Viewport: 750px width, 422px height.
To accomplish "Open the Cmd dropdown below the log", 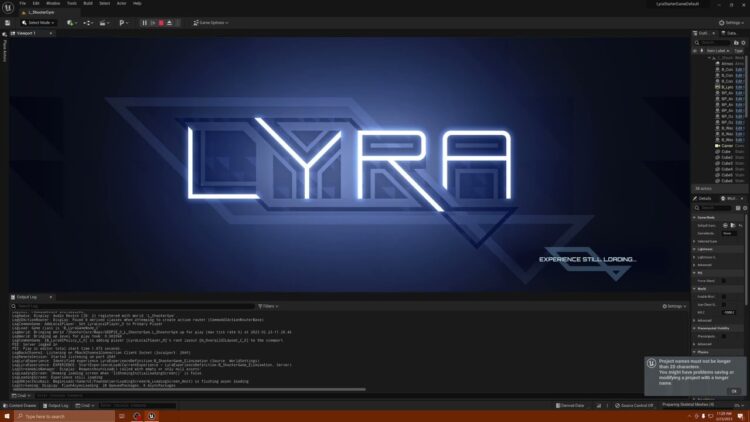I will (21, 396).
